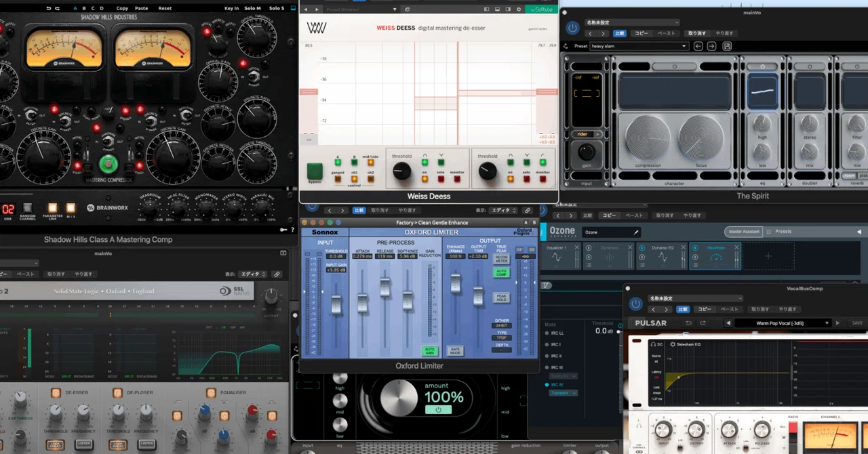Click SAFE MODE in Oxford Limiter
The height and width of the screenshot is (454, 868).
(455, 351)
